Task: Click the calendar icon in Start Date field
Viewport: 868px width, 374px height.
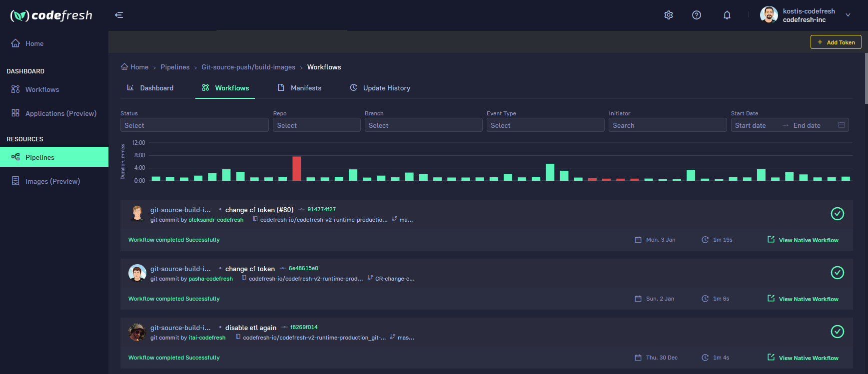Action: [842, 125]
